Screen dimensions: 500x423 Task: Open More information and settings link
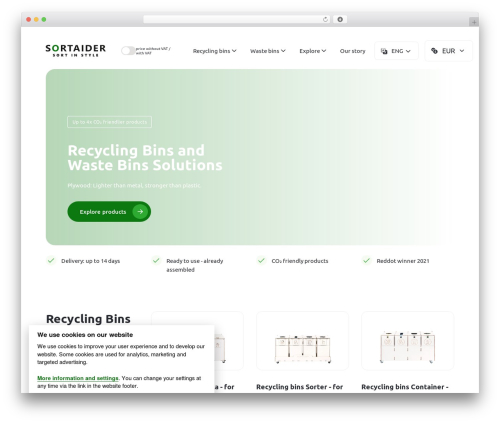78,378
